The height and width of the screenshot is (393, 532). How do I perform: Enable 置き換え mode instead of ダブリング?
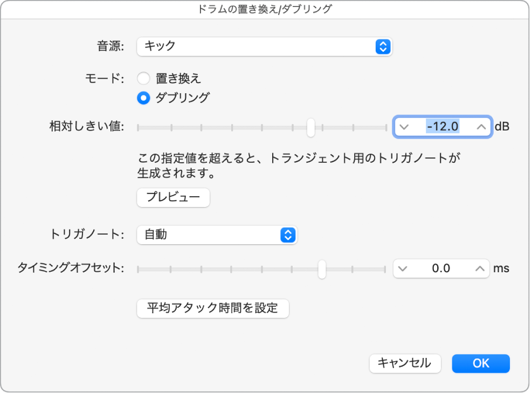[143, 78]
